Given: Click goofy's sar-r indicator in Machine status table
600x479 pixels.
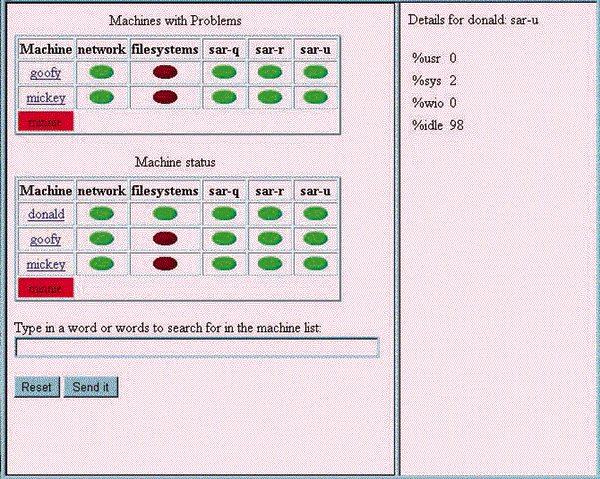Looking at the screenshot, I should [x=270, y=240].
